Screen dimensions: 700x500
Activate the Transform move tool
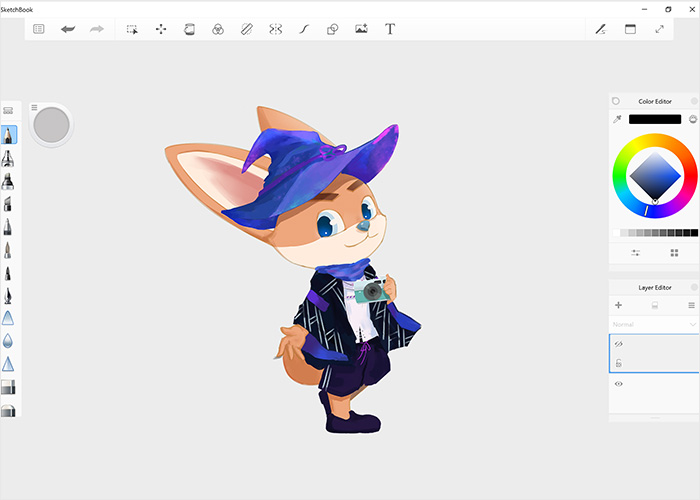[x=161, y=29]
